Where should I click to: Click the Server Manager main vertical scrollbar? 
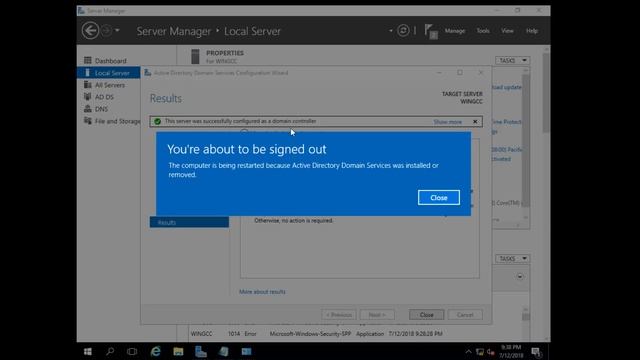(x=546, y=93)
